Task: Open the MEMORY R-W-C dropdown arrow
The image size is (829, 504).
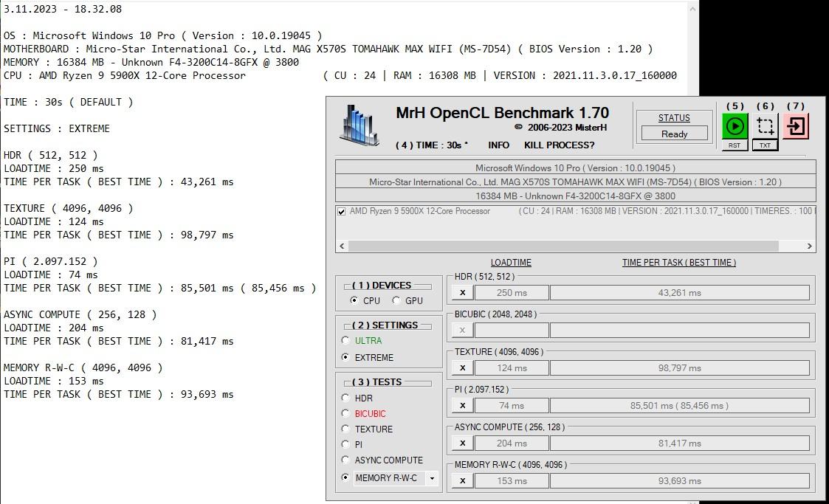Action: [x=432, y=478]
